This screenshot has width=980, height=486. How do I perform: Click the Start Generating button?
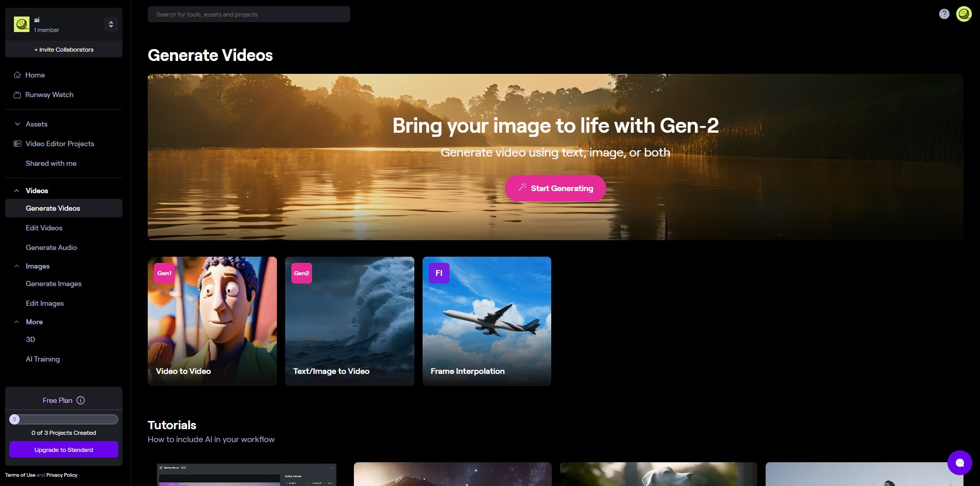point(555,188)
